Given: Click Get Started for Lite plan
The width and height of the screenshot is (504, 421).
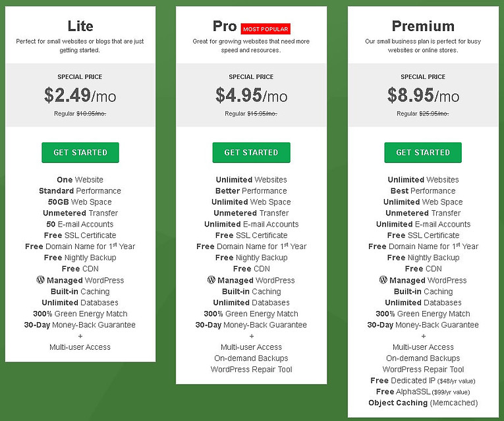Looking at the screenshot, I should coord(80,152).
